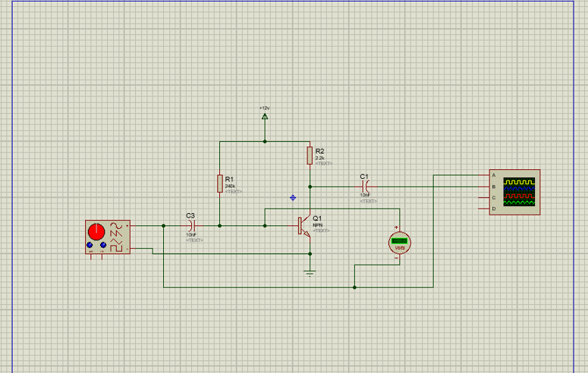Image resolution: width=588 pixels, height=373 pixels.
Task: Select capacitor C3
Action: click(x=192, y=226)
